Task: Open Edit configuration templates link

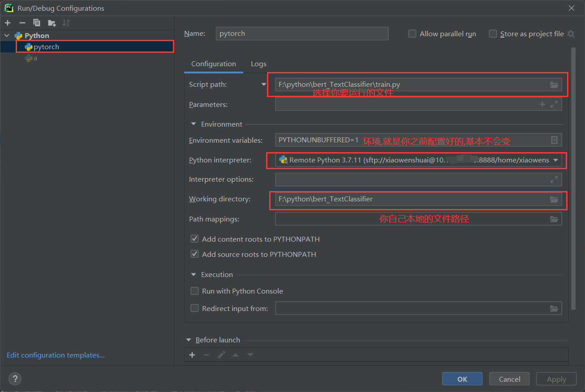Action: click(56, 355)
